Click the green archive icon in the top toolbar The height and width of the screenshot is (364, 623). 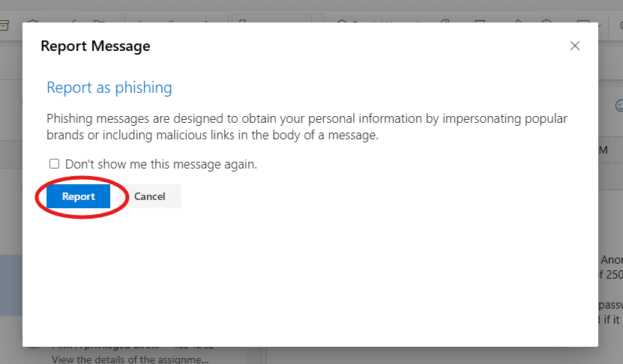tap(4, 24)
